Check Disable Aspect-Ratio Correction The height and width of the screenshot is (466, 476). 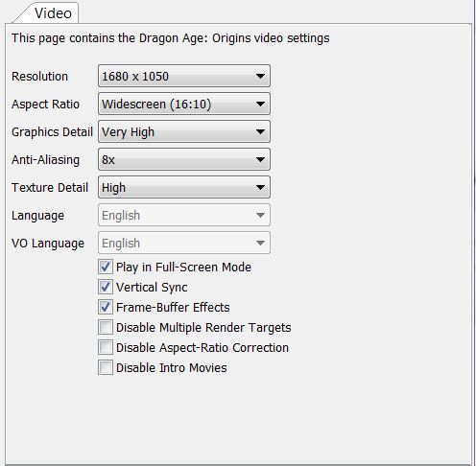tap(106, 347)
